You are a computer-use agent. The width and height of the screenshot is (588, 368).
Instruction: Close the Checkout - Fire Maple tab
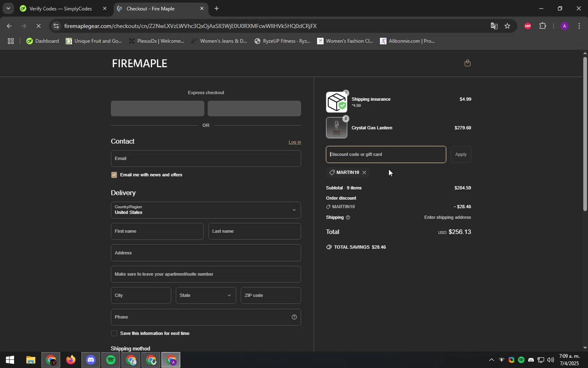[x=202, y=9]
